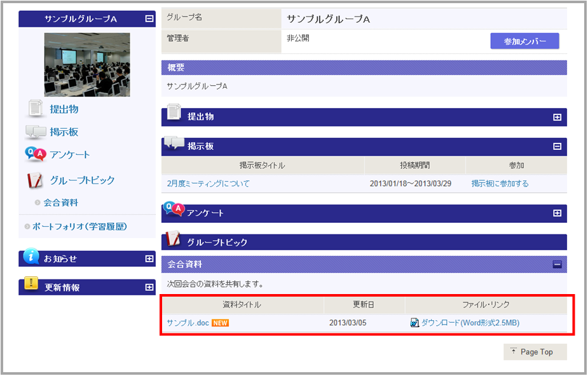588x376 pixels.
Task: Open グループトピック from the sidebar menu
Action: (82, 180)
